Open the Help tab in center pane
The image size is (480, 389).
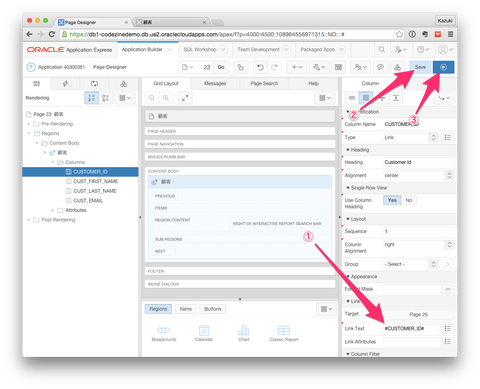(313, 83)
